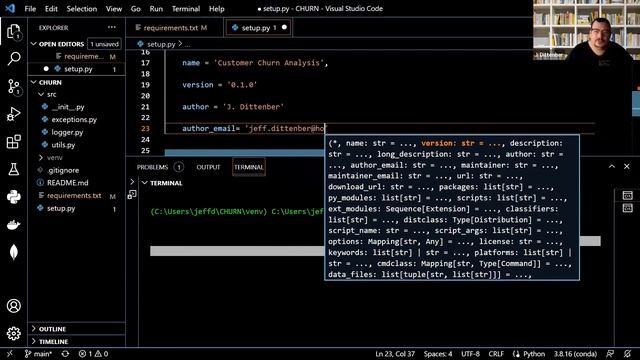Image resolution: width=640 pixels, height=360 pixels.
Task: Click the Spaces: 4 indentation item
Action: coord(438,354)
